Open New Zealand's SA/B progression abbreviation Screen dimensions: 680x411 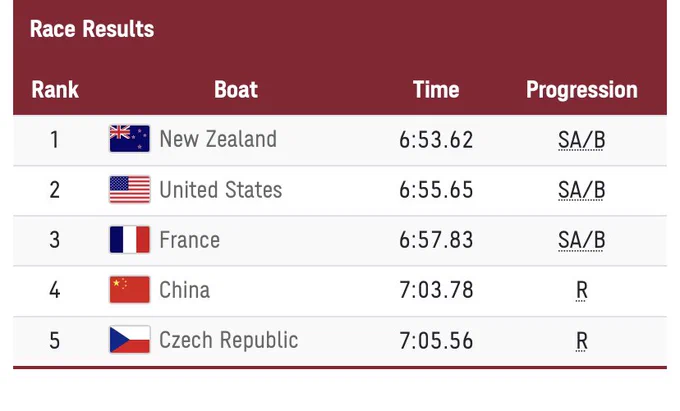coord(581,140)
